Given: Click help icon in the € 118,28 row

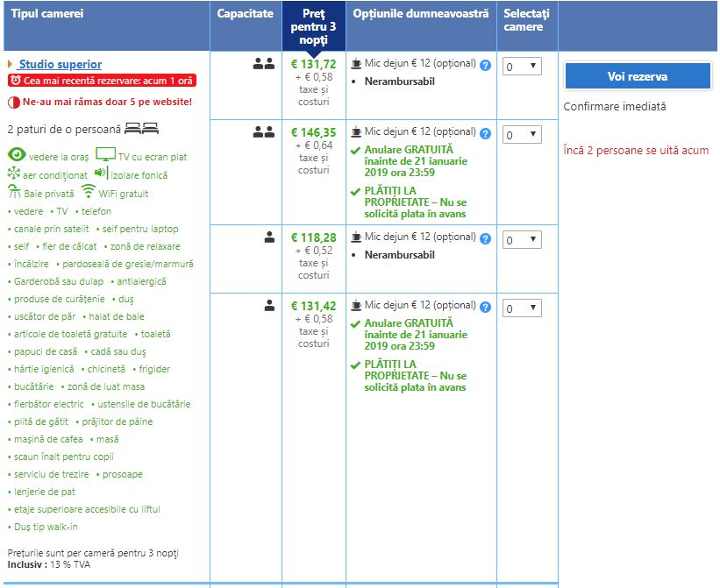Looking at the screenshot, I should pyautogui.click(x=485, y=237).
